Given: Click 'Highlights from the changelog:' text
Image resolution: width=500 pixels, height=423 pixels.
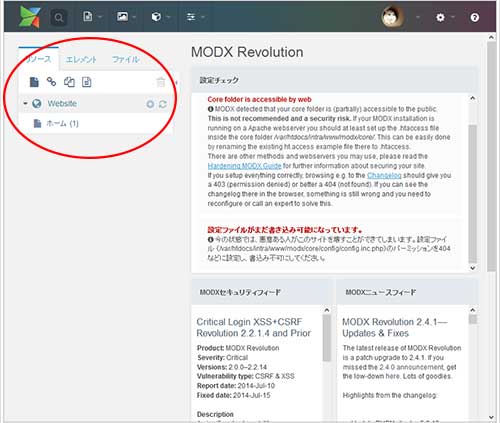Looking at the screenshot, I should pos(390,395).
